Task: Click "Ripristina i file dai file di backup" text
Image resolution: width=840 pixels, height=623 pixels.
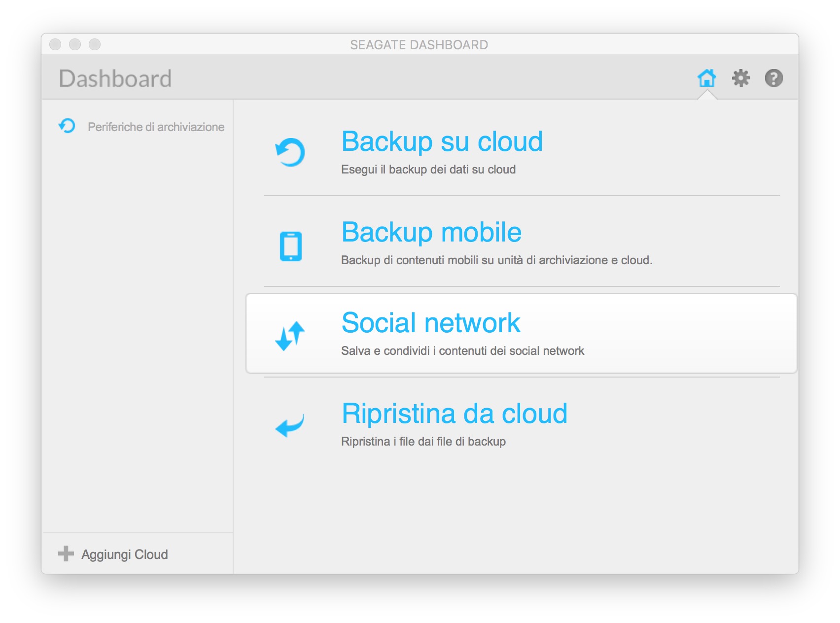Action: pos(423,442)
